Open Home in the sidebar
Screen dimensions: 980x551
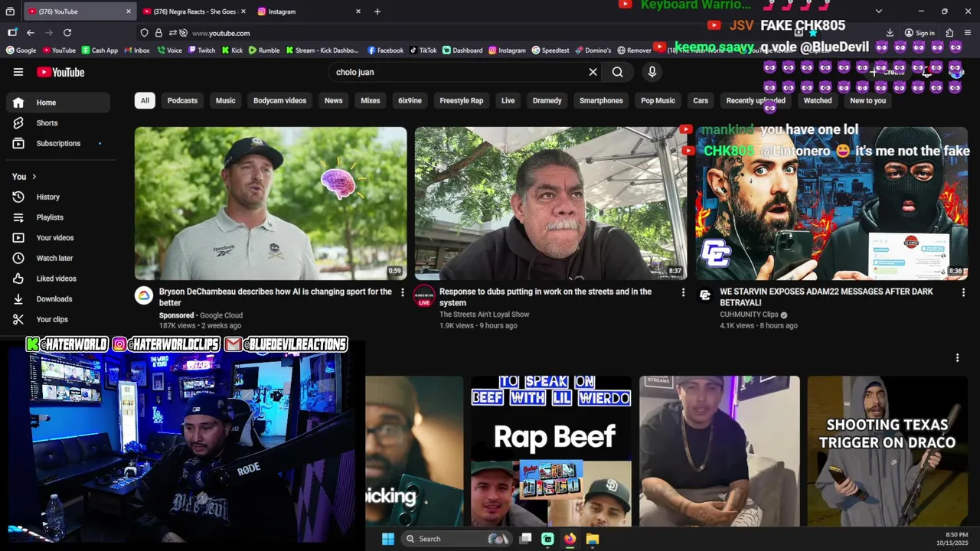coord(58,103)
